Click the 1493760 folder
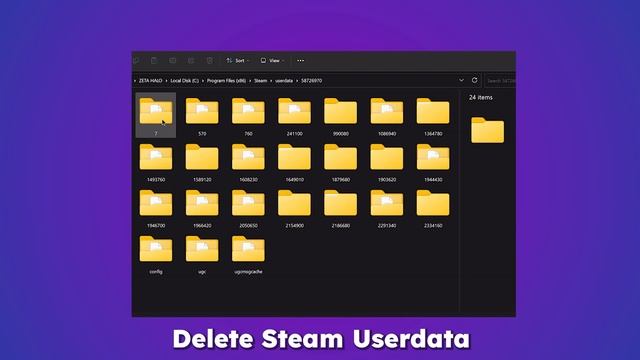The height and width of the screenshot is (360, 640). (156, 162)
